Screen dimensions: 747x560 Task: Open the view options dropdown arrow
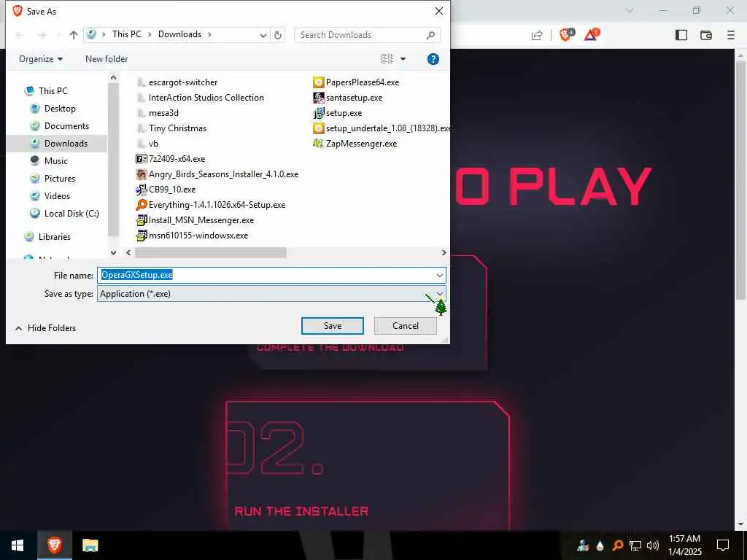pos(403,59)
